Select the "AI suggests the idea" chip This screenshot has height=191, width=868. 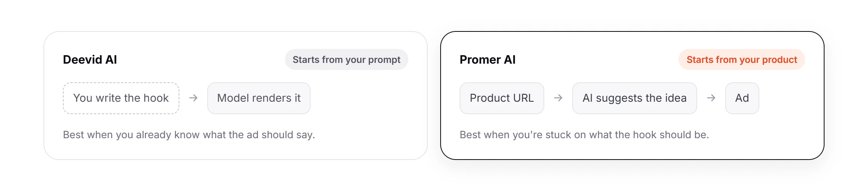(635, 98)
